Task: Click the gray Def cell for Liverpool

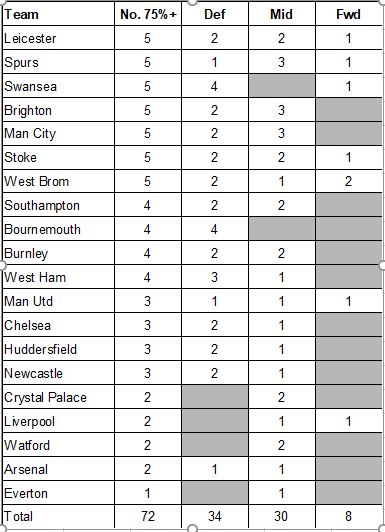Action: pos(215,421)
